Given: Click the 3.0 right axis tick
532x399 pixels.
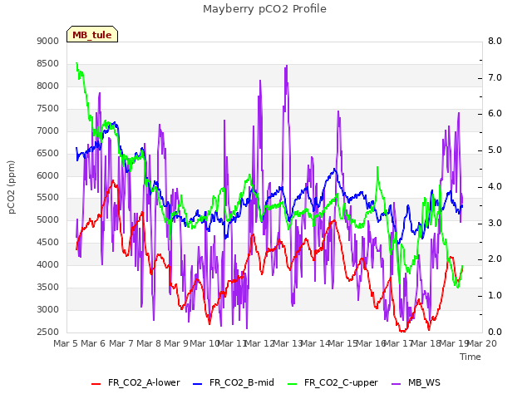Looking at the screenshot, I should point(495,224).
